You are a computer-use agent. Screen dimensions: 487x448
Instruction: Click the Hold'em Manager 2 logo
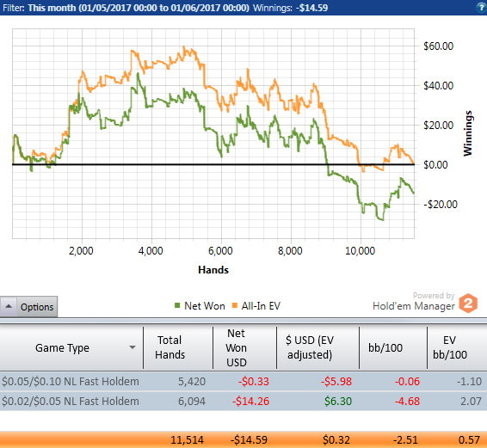click(x=468, y=303)
